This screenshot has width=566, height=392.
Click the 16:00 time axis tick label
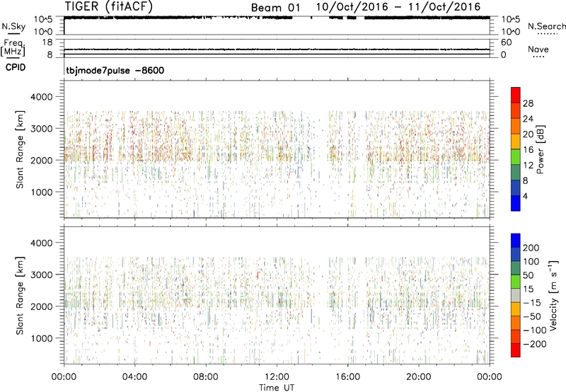click(347, 377)
